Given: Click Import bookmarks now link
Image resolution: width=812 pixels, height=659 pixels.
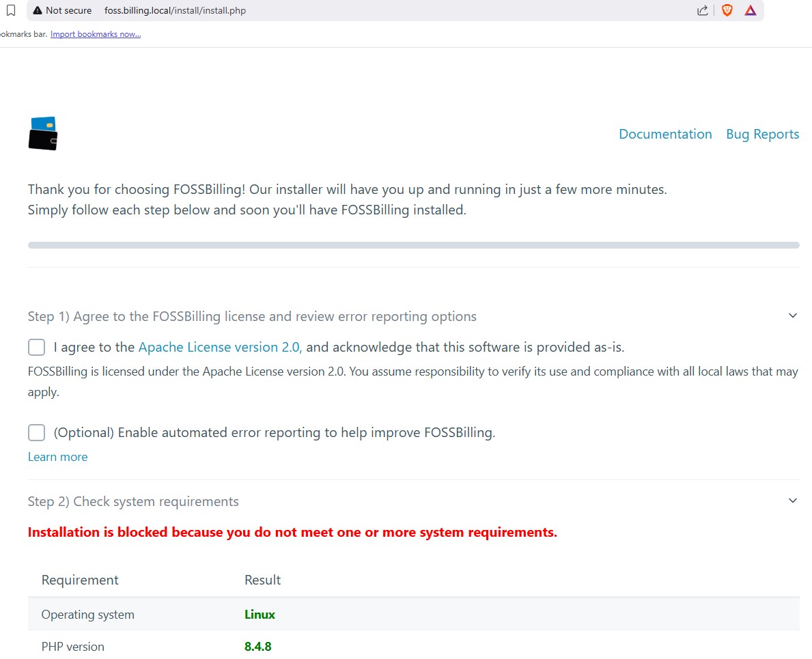Looking at the screenshot, I should point(96,34).
